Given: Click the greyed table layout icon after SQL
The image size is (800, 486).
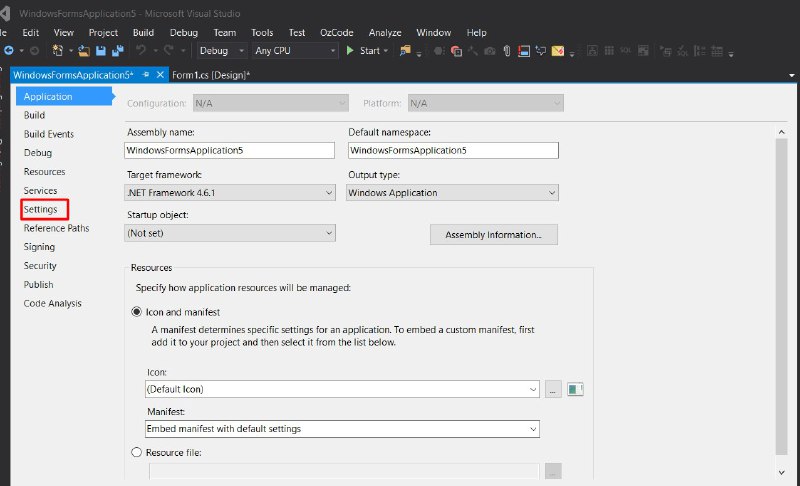Looking at the screenshot, I should click(x=643, y=50).
